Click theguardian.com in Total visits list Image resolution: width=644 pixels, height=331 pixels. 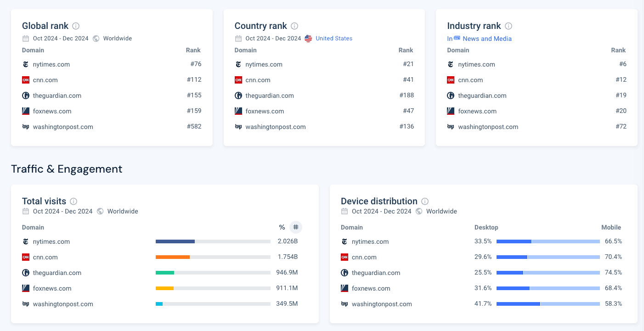[57, 273]
